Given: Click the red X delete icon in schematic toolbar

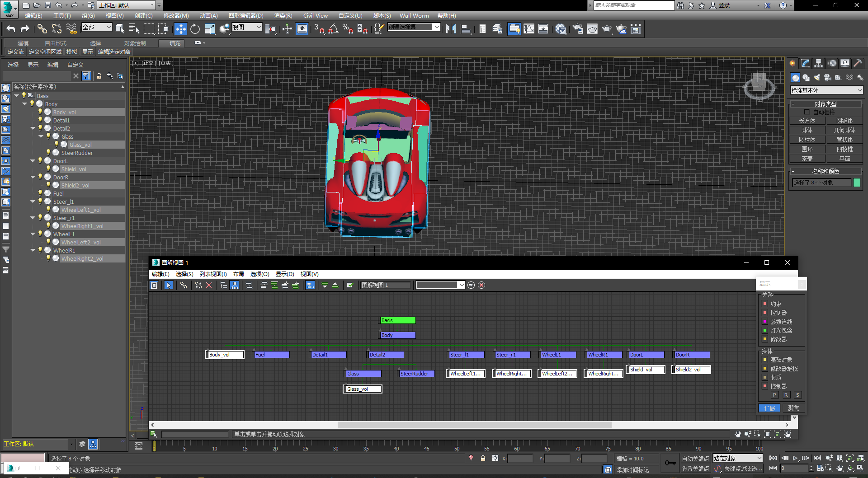Looking at the screenshot, I should tap(209, 285).
